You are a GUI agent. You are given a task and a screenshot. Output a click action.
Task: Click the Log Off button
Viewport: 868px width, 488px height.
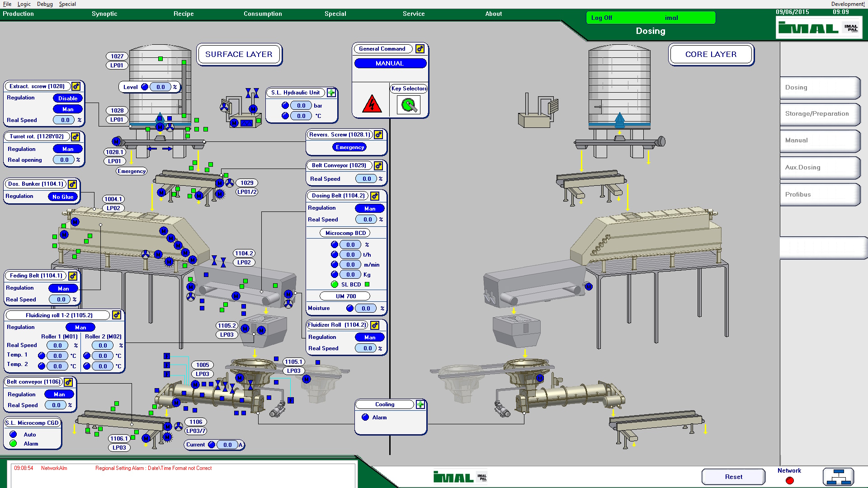coord(602,18)
